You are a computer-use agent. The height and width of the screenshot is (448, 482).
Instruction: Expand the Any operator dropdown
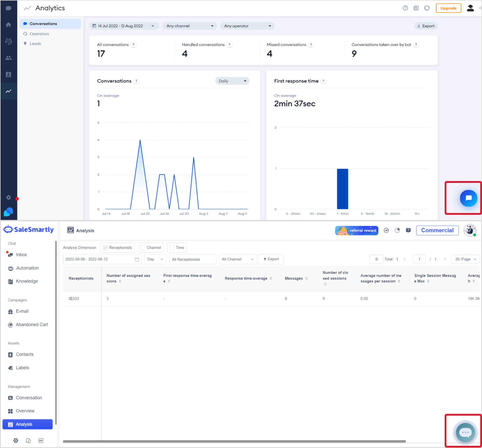247,26
